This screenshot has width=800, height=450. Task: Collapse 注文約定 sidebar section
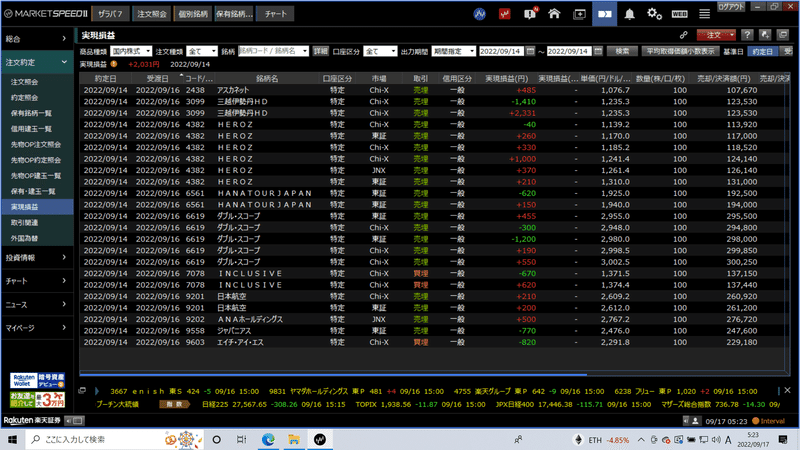point(36,62)
